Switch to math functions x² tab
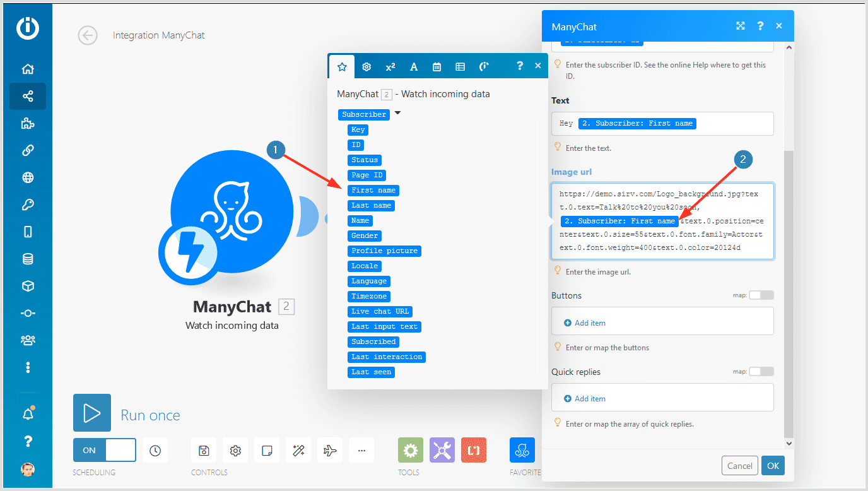Viewport: 868px width, 491px height. click(x=390, y=66)
